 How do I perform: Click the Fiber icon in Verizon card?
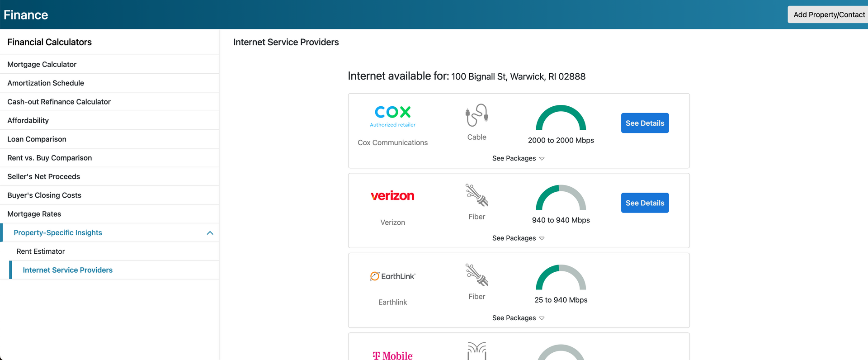click(x=476, y=195)
